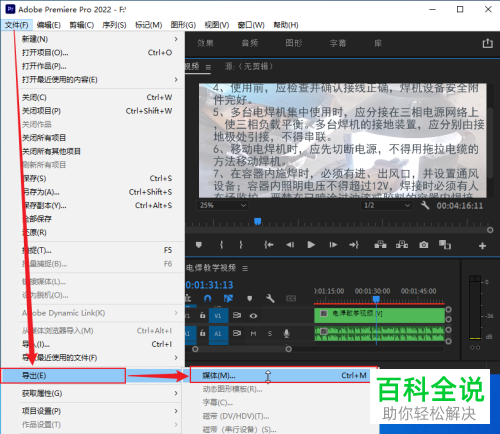Click the timeline playhead at 00:01:30:00

(376, 299)
